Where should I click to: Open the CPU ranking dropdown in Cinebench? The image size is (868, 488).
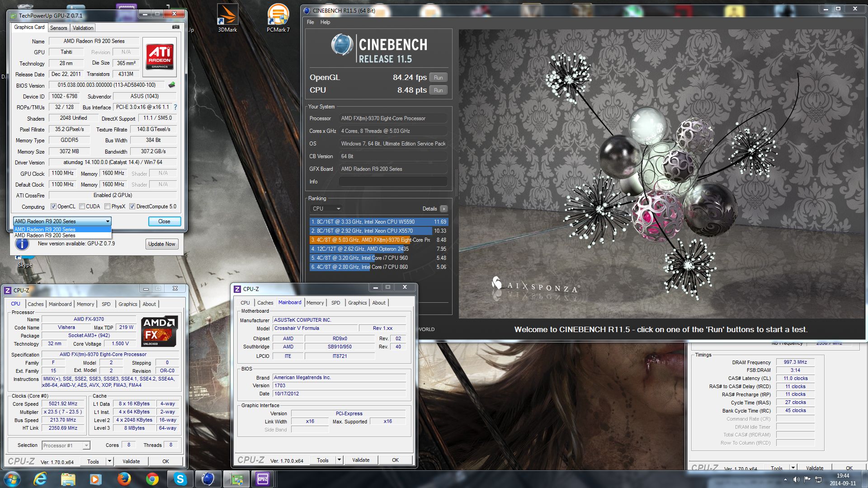pos(326,209)
